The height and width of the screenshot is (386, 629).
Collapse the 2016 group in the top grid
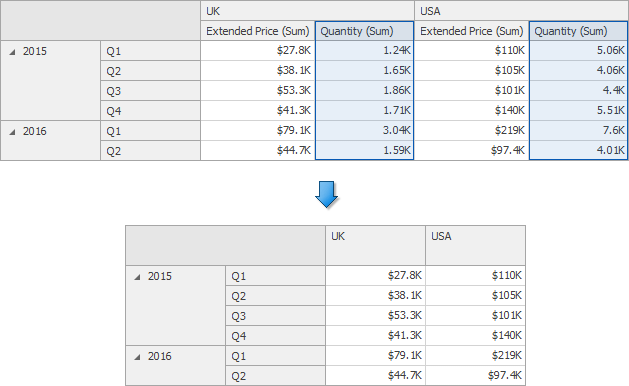point(12,132)
